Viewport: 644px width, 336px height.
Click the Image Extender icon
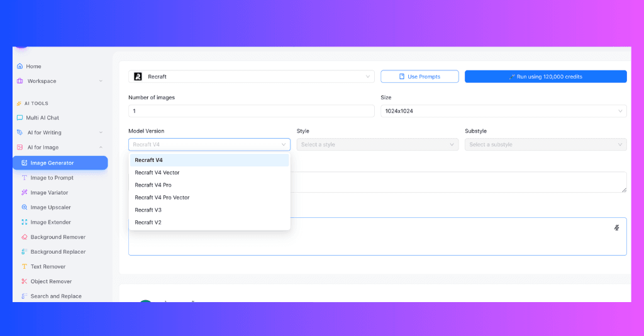click(x=25, y=222)
